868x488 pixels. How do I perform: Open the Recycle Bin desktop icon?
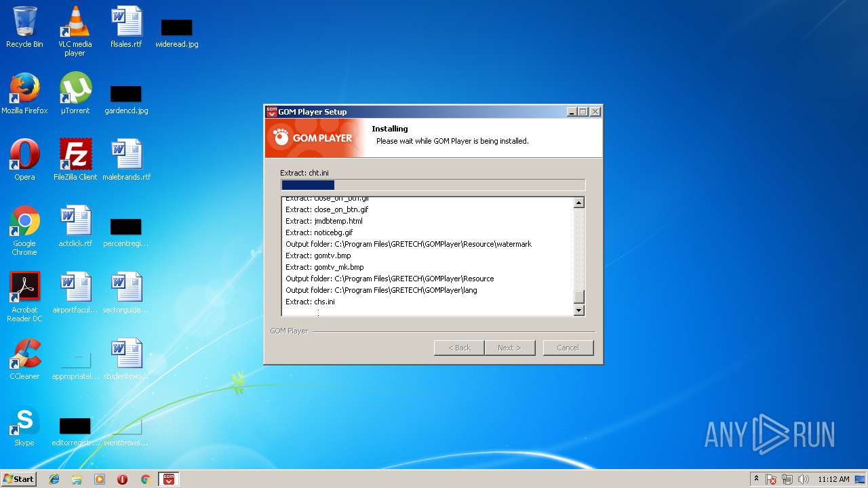click(x=24, y=27)
